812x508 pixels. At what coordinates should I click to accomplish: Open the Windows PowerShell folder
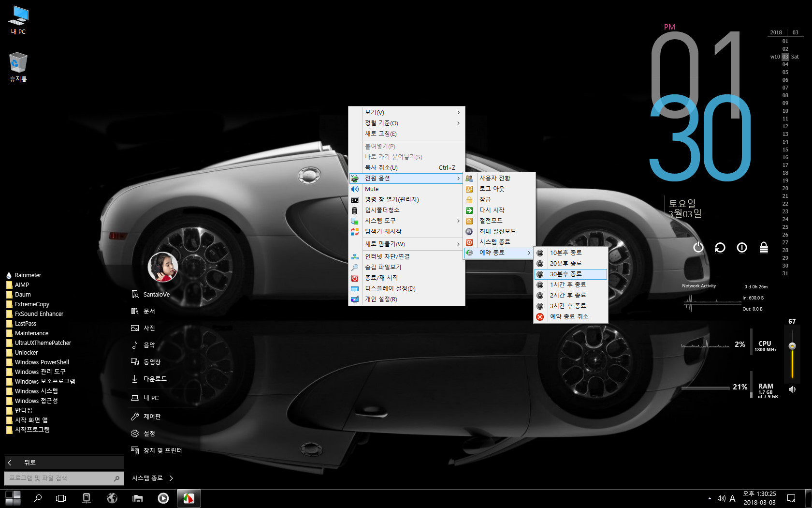click(x=38, y=362)
